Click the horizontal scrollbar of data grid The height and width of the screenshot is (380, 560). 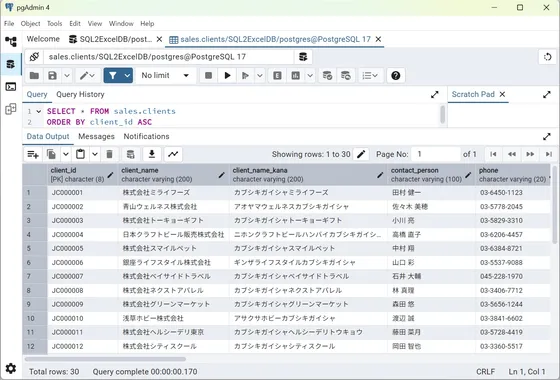pos(105,359)
